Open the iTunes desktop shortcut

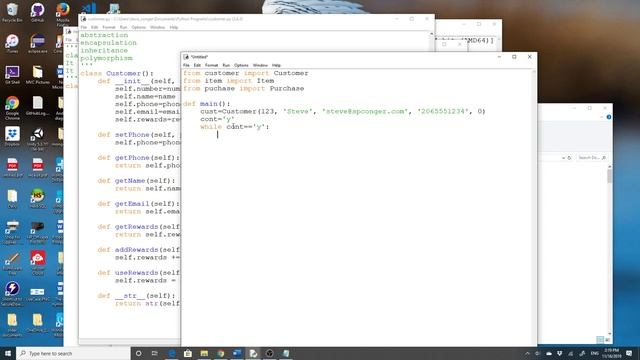tap(12, 44)
